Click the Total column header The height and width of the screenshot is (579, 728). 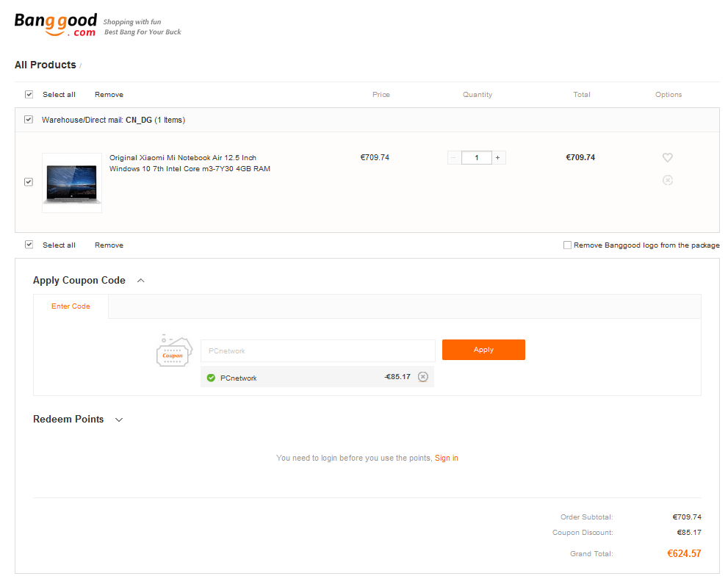[x=581, y=94]
